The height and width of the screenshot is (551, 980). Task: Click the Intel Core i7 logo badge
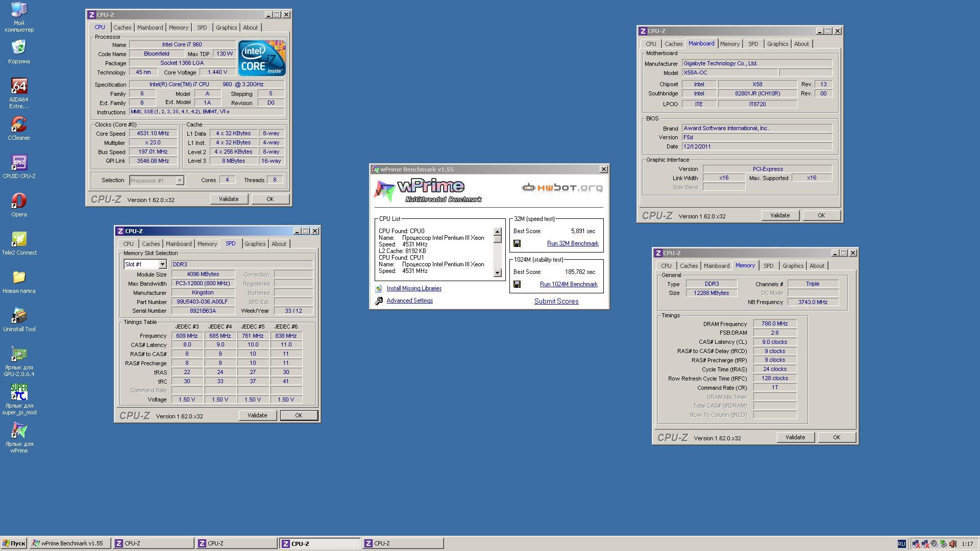coord(262,58)
